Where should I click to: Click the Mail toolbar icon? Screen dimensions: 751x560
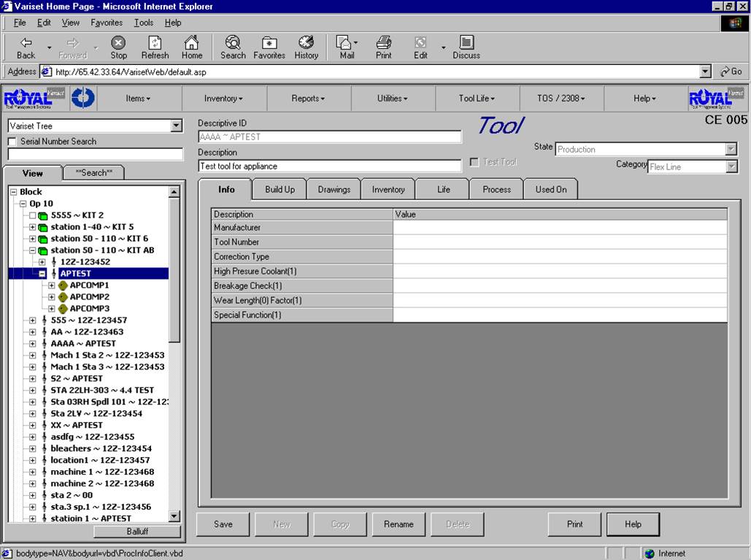coord(344,42)
